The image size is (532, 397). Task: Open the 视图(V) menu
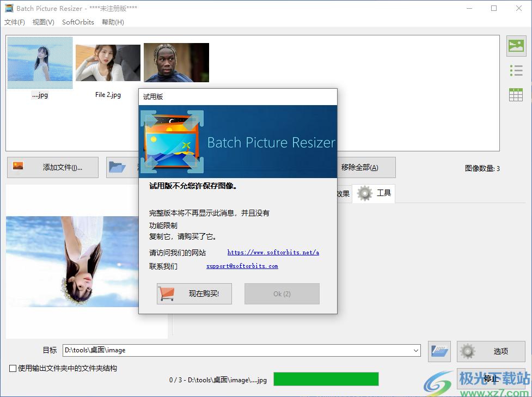tap(44, 22)
